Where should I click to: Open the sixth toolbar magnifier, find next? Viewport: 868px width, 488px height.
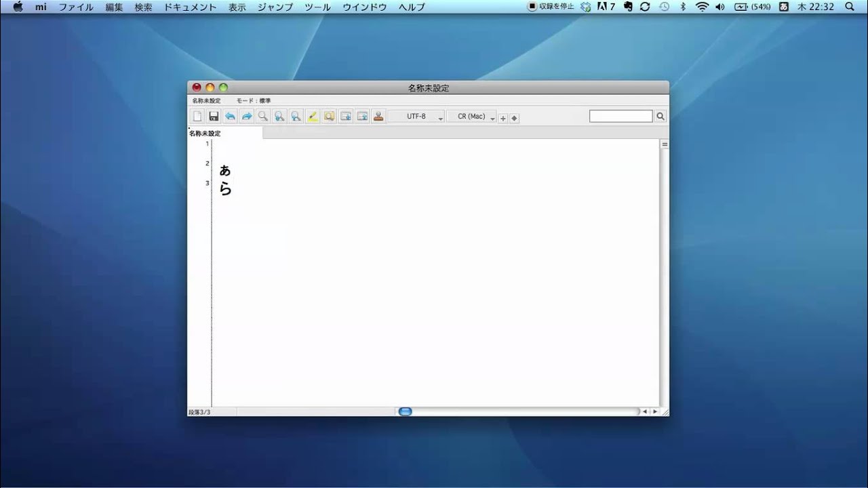click(x=279, y=116)
